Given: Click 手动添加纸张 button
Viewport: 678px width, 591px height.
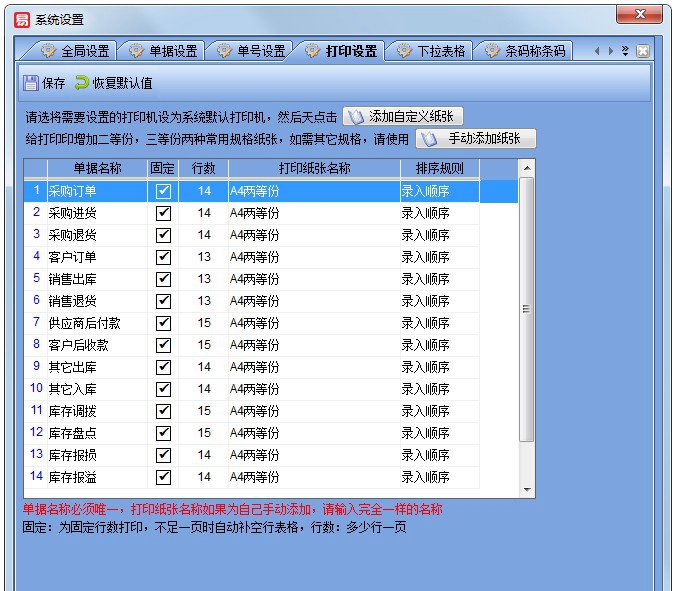Looking at the screenshot, I should pos(476,139).
